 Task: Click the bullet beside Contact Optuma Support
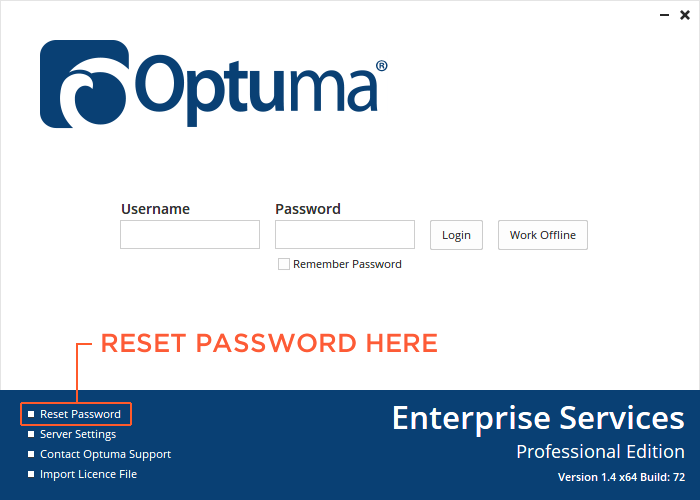(x=31, y=454)
